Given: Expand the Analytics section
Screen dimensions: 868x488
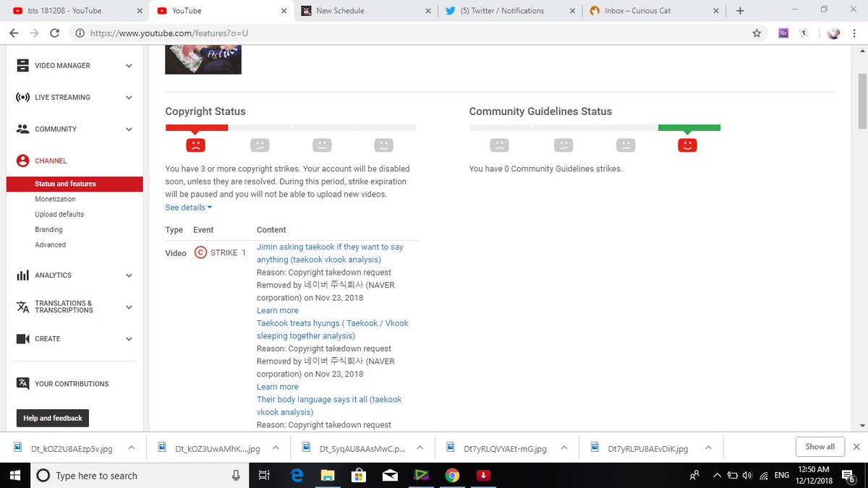Looking at the screenshot, I should point(129,275).
